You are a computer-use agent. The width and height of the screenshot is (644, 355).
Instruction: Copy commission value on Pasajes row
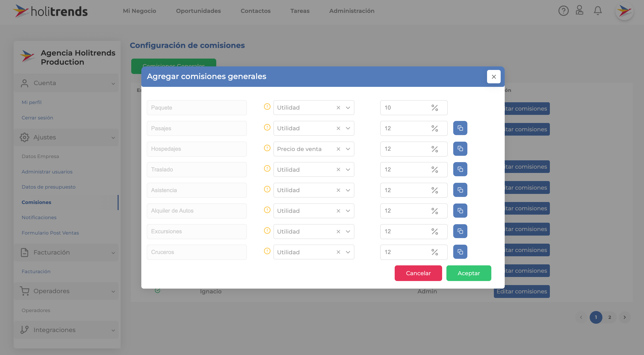460,128
